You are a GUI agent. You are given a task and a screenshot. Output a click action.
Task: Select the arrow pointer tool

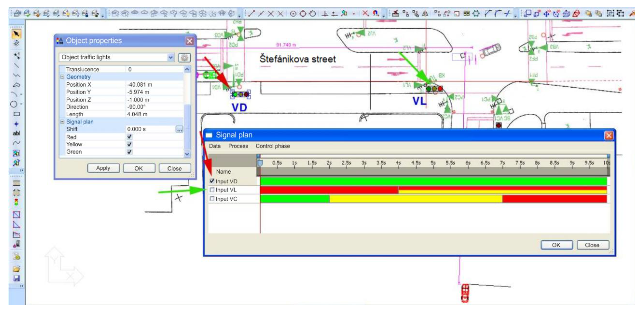point(16,34)
